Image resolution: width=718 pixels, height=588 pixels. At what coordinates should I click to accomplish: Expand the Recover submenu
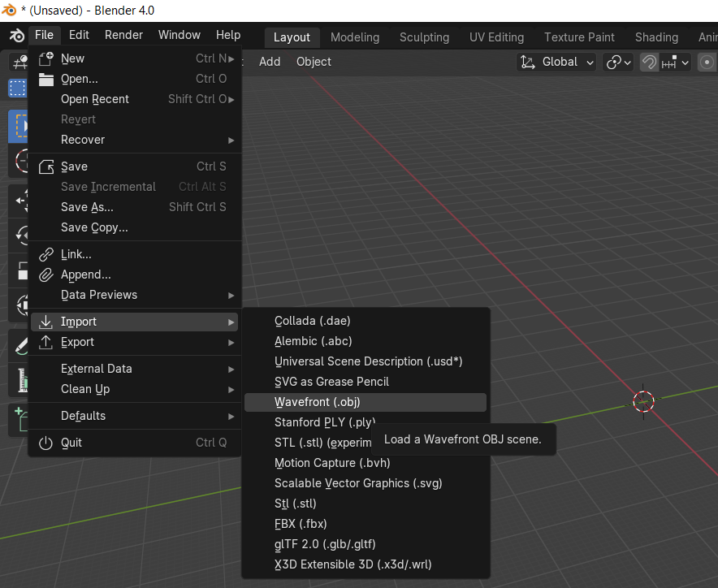[x=135, y=140]
